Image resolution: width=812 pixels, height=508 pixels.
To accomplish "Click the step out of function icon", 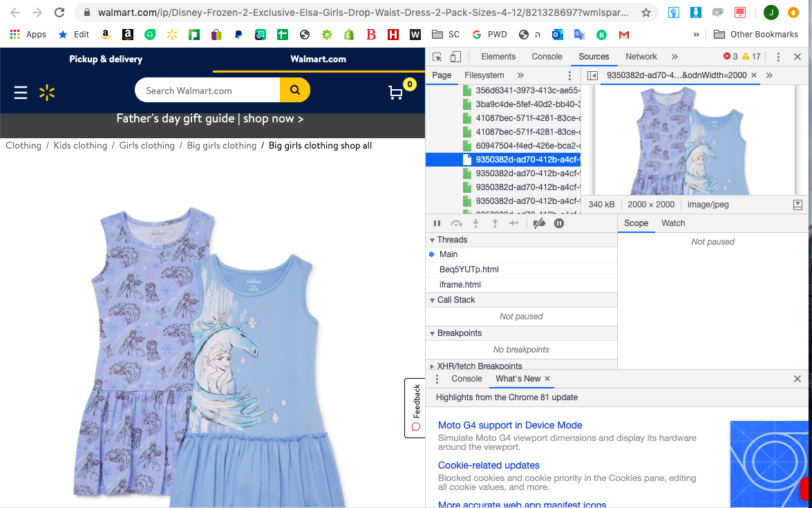I will [495, 223].
